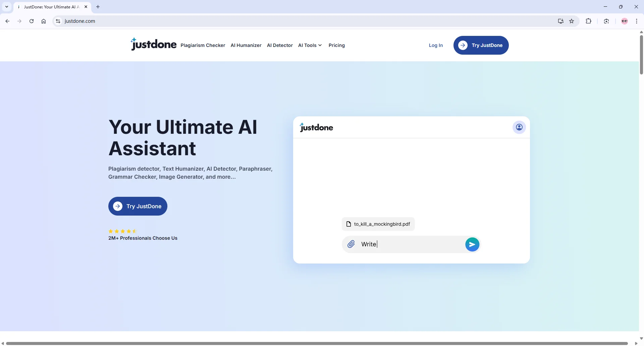This screenshot has width=644, height=346.
Task: Open the tab search dropdown arrow
Action: point(7,7)
